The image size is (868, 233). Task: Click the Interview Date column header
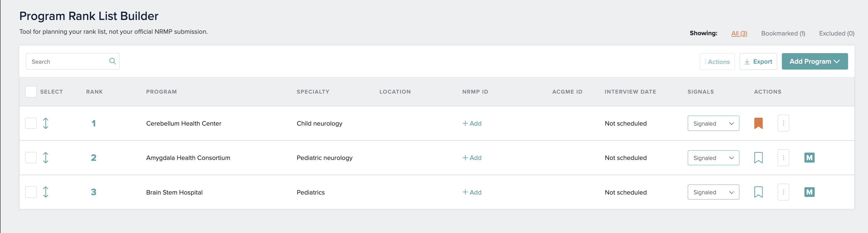[630, 92]
